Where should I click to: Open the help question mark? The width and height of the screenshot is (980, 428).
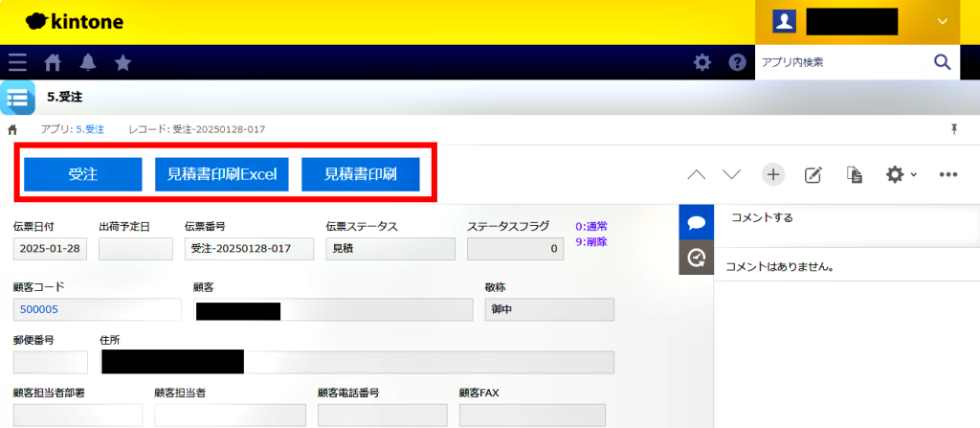(x=738, y=62)
